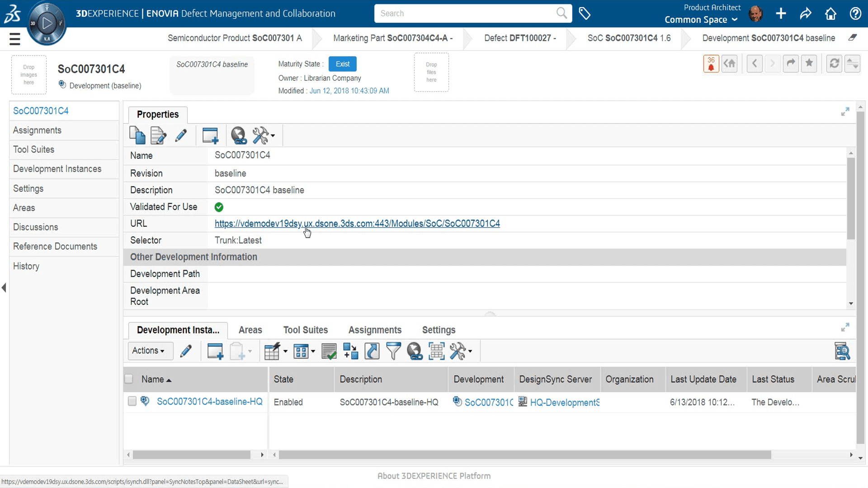Click the curved arrow export icon
This screenshot has width=868, height=488.
(372, 351)
